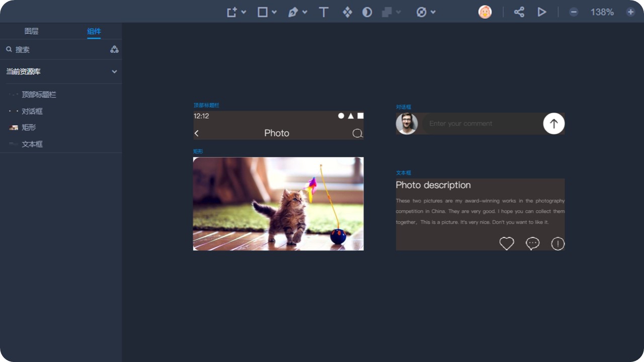Switch to the 图层 tab
The width and height of the screenshot is (644, 362).
[31, 31]
